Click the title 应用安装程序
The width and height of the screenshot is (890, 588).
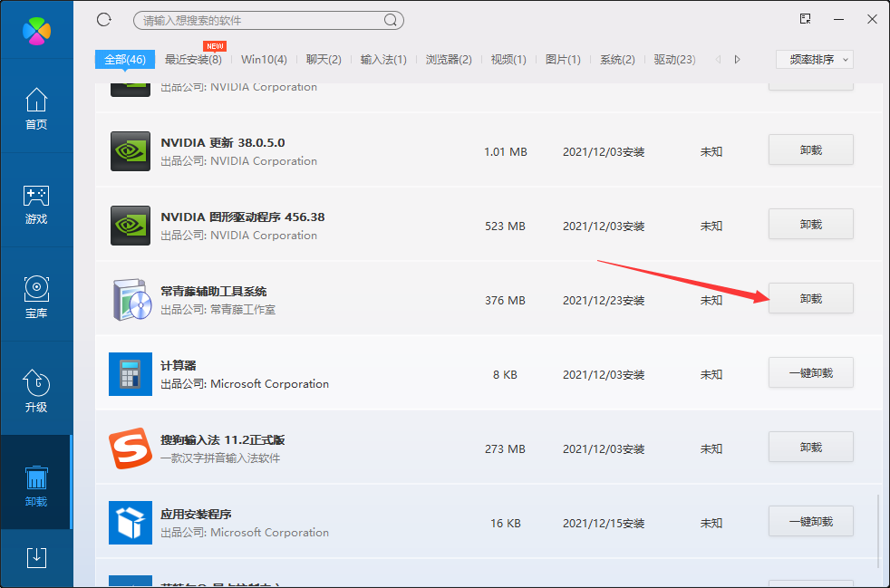click(x=196, y=515)
